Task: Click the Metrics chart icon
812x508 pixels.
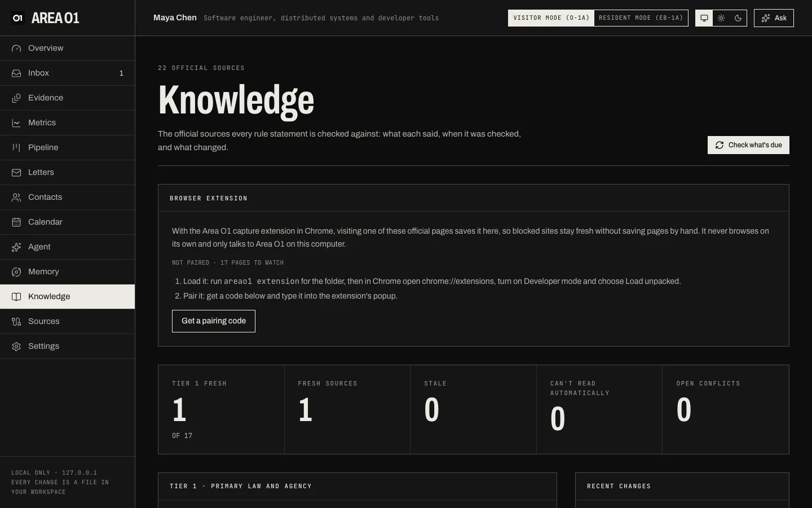Action: 16,123
